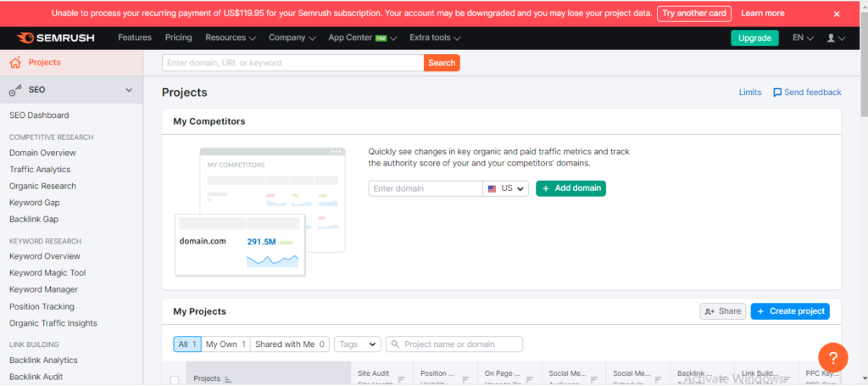Click the Position Tracking column sort icon
Screen dimensions: 868x386
[465, 379]
